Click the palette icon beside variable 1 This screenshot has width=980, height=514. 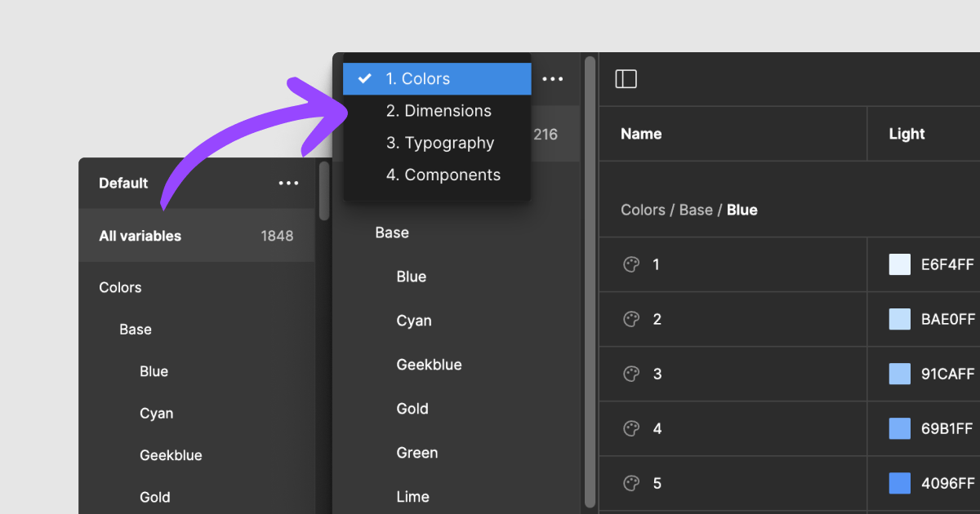tap(630, 264)
